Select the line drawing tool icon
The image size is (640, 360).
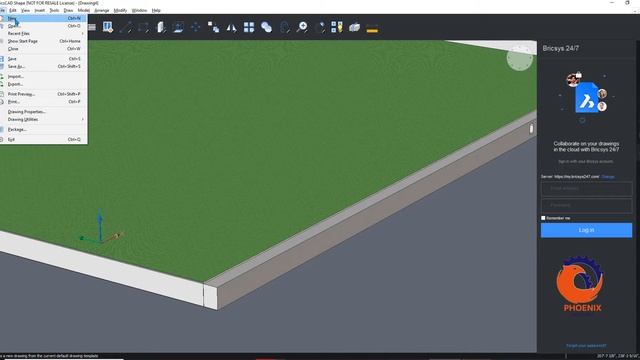[x=125, y=27]
